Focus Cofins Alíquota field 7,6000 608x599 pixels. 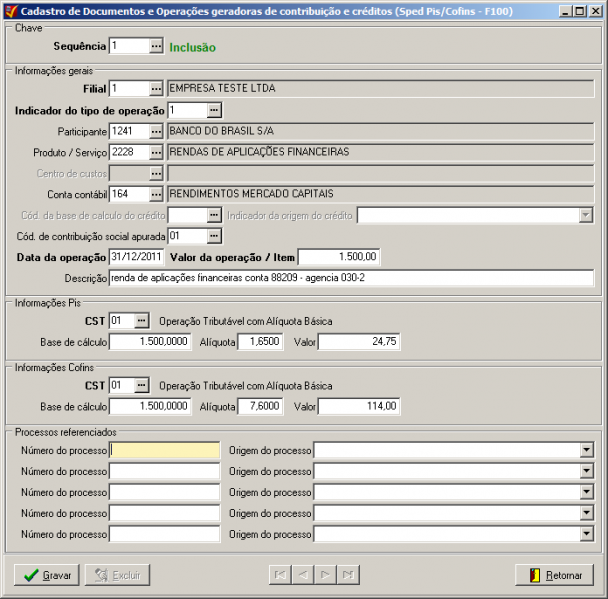[x=260, y=406]
